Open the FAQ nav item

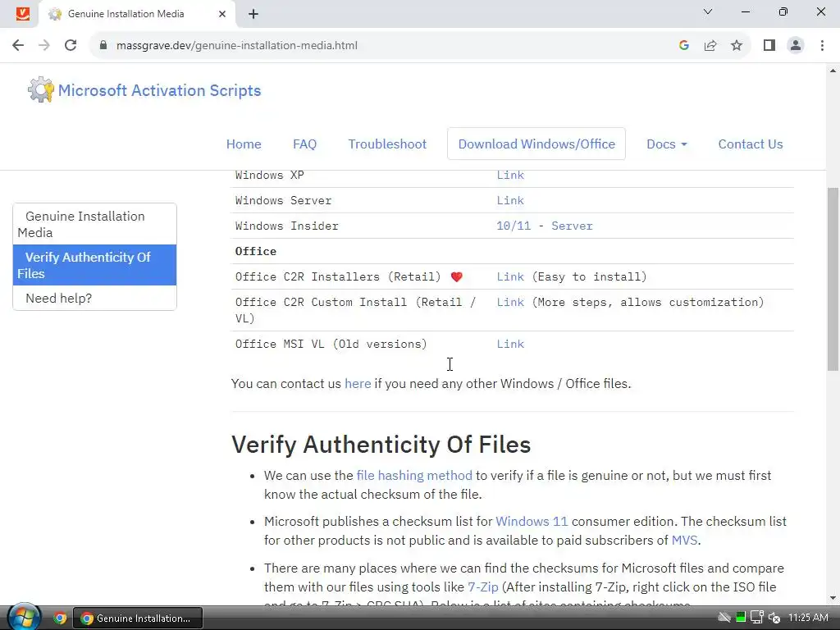click(x=305, y=144)
